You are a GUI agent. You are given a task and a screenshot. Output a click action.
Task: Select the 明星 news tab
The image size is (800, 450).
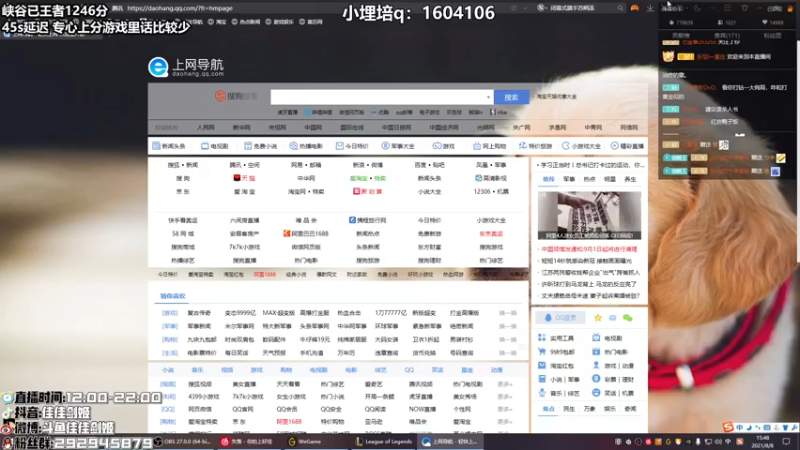click(x=610, y=180)
